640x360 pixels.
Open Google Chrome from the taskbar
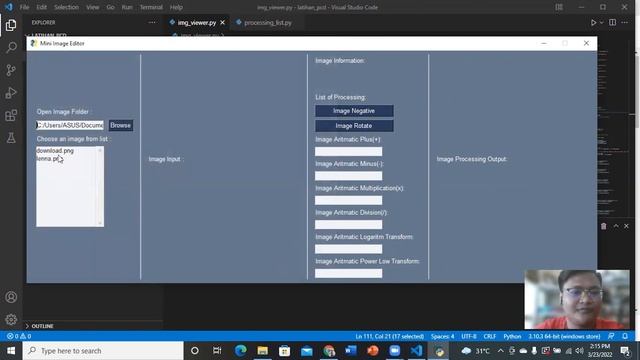click(x=329, y=351)
